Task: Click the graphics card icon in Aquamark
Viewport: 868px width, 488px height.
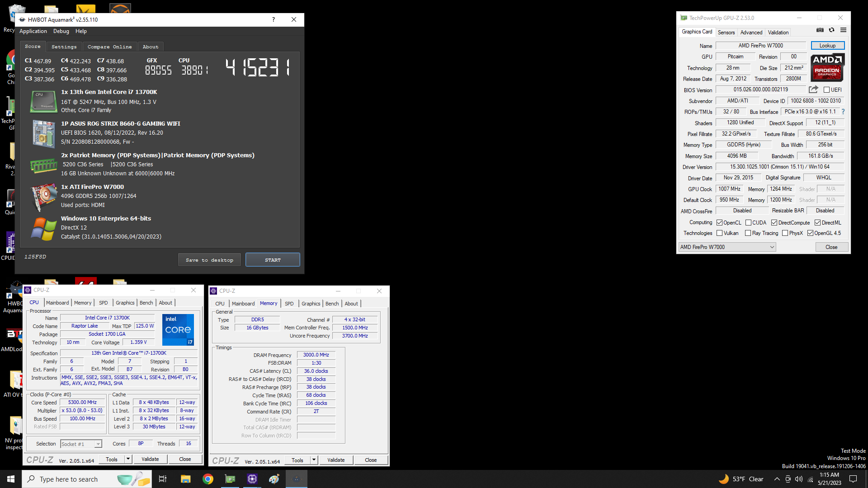Action: pyautogui.click(x=43, y=197)
